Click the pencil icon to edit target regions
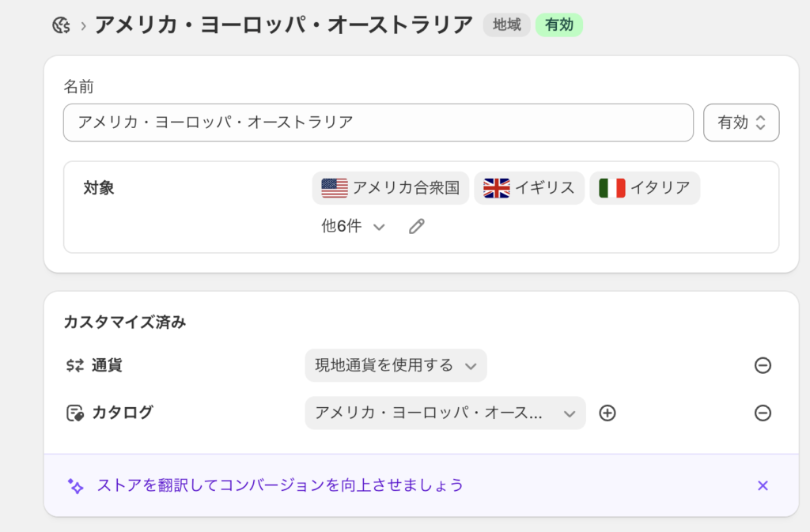 417,227
